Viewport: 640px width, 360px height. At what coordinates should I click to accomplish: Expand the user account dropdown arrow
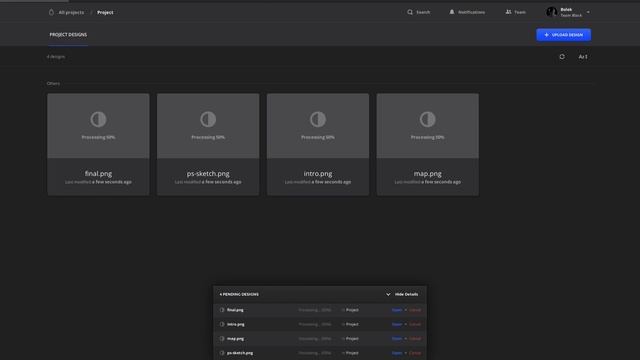click(588, 12)
